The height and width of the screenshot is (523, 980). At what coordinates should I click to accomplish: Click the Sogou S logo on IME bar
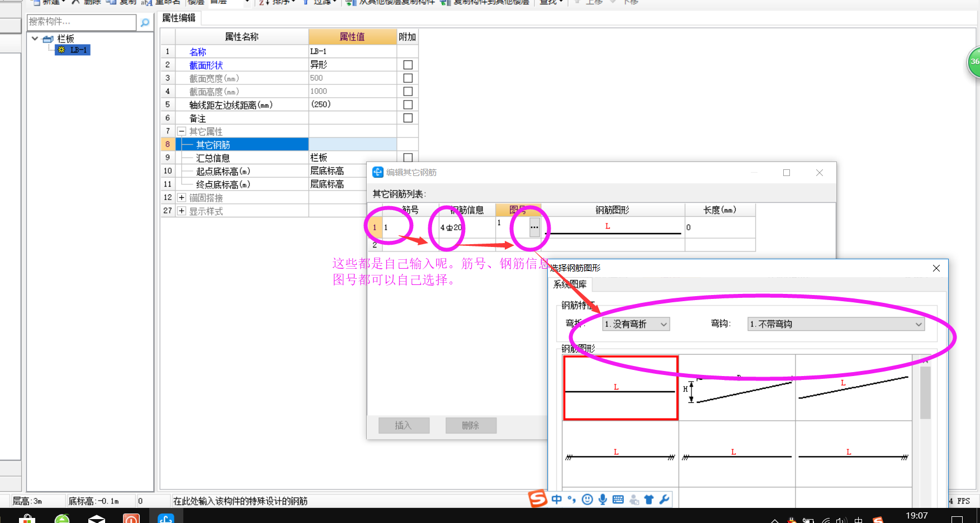[x=537, y=498]
